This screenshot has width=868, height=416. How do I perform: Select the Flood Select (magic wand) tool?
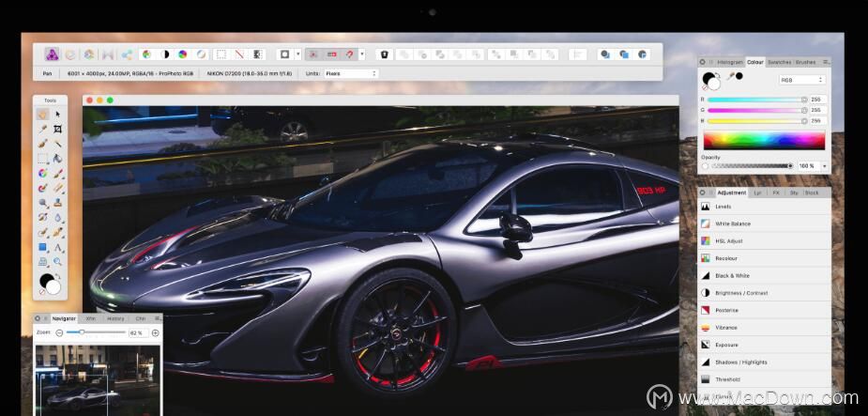[x=57, y=144]
